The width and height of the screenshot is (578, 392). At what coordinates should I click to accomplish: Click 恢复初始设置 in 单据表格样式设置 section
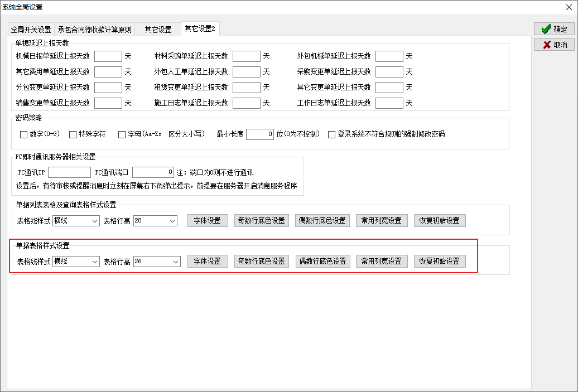439,262
